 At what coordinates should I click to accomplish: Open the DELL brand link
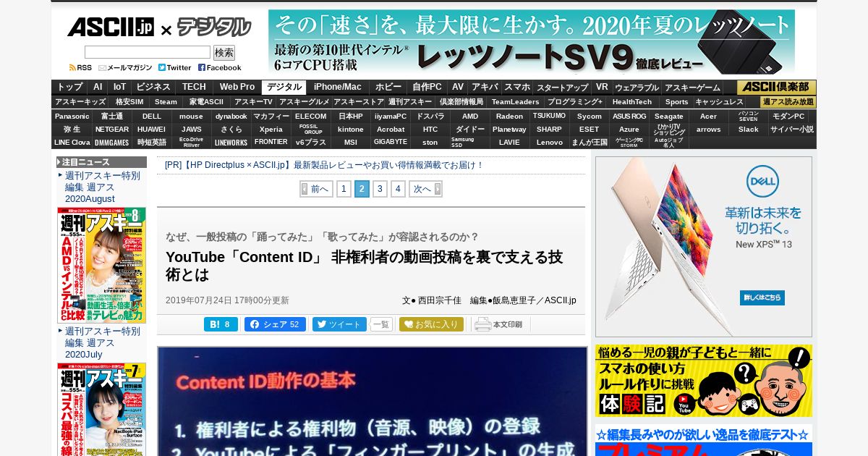[x=152, y=116]
